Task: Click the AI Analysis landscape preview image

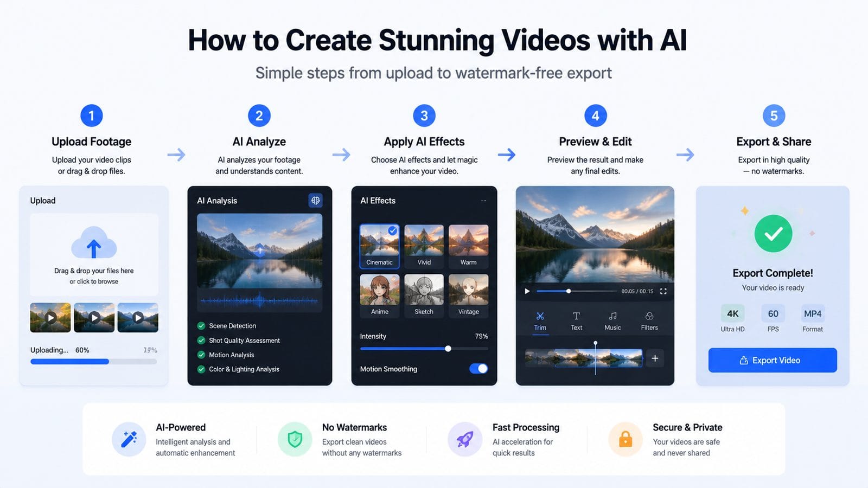Action: [259, 251]
